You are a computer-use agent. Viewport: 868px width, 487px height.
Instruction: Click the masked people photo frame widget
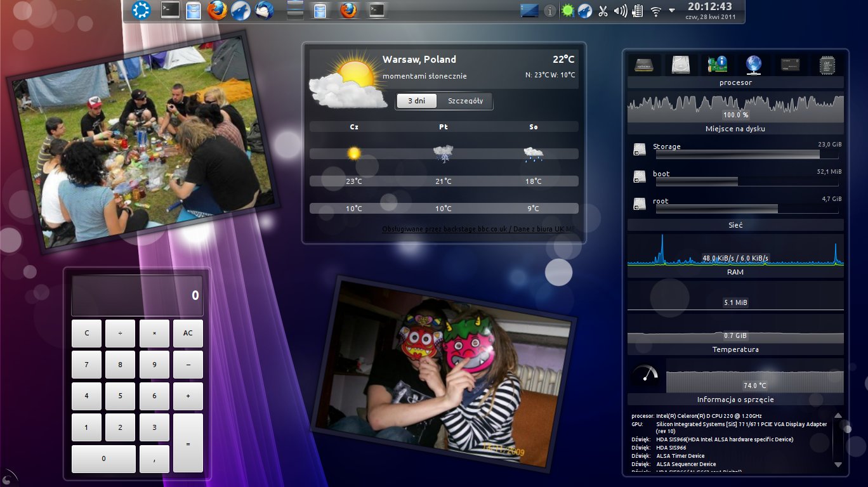(444, 374)
